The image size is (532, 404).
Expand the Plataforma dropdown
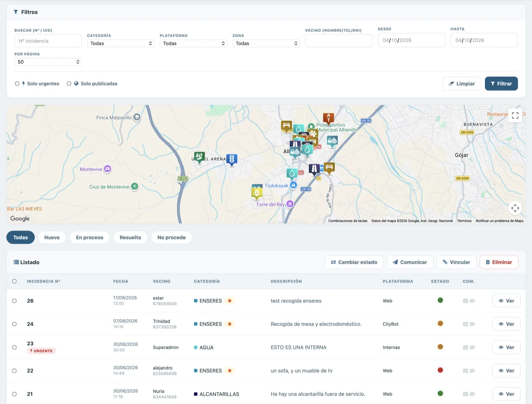click(193, 43)
